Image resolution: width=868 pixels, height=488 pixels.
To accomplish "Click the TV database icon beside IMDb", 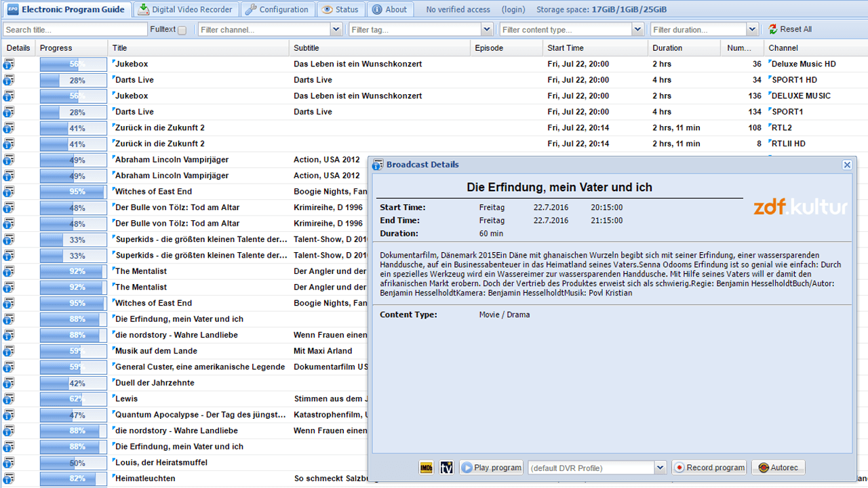I will coord(446,468).
